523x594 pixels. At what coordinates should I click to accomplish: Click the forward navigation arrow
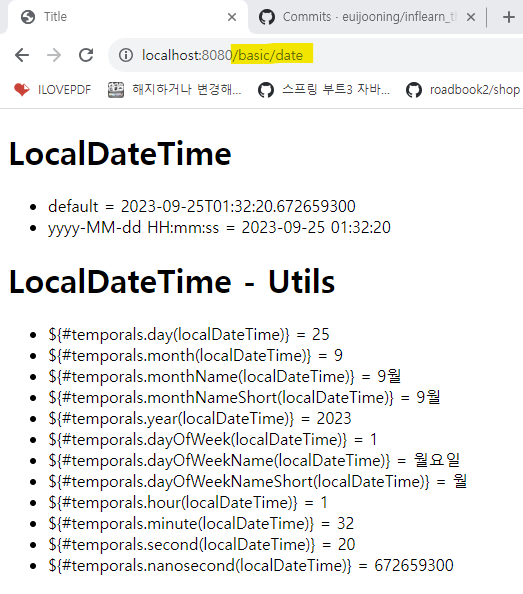(x=54, y=55)
